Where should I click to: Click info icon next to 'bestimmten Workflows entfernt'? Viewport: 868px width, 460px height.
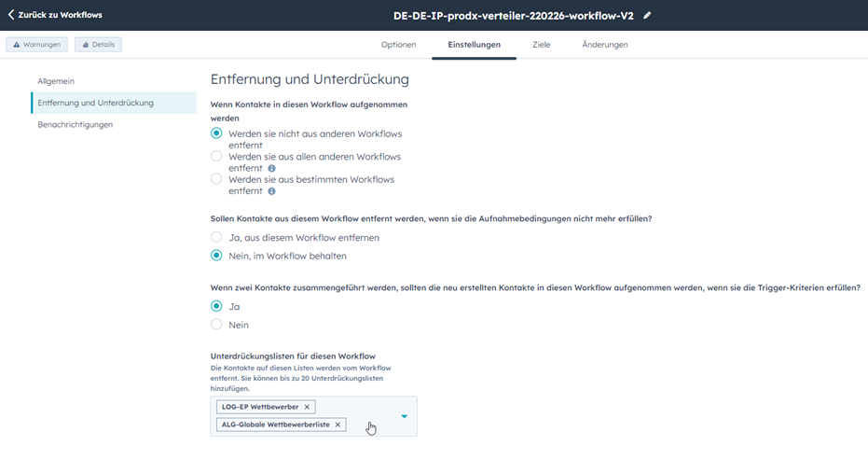pyautogui.click(x=271, y=191)
